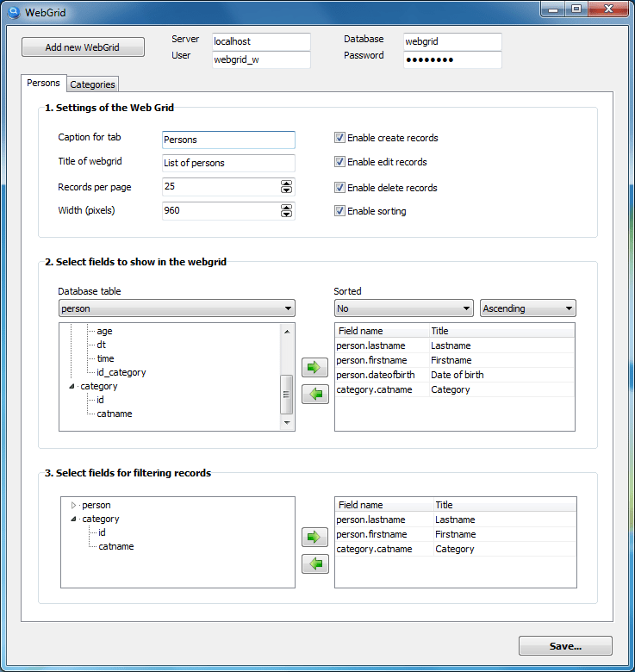Add selected field to filtering fields list
This screenshot has width=635, height=672.
point(315,537)
